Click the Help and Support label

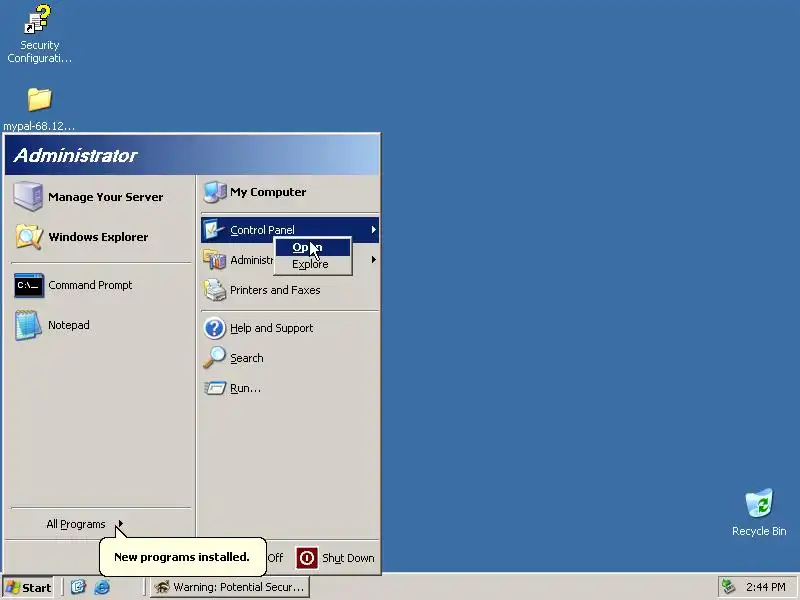point(271,328)
